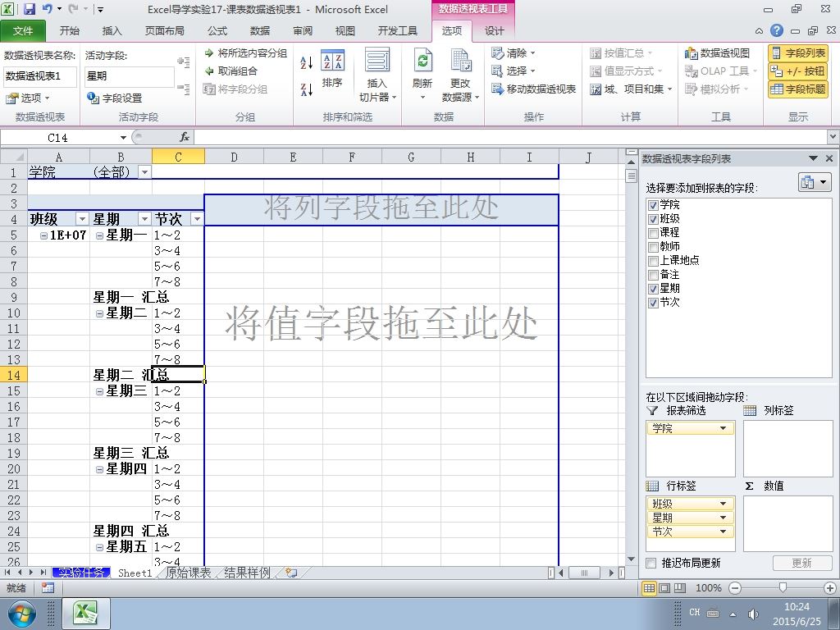The height and width of the screenshot is (630, 840).
Task: Open the 结果样例 sheet tab
Action: click(x=247, y=573)
